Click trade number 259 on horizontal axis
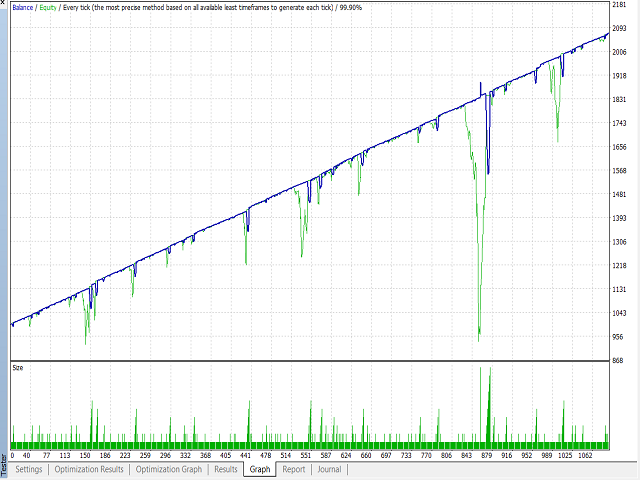Viewport: 640px width, 480px height. [x=145, y=455]
